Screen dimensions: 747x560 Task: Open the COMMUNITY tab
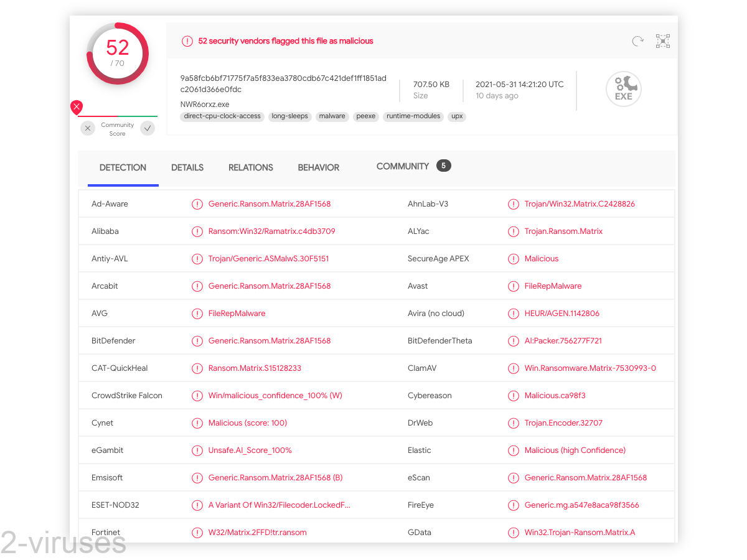(x=403, y=166)
